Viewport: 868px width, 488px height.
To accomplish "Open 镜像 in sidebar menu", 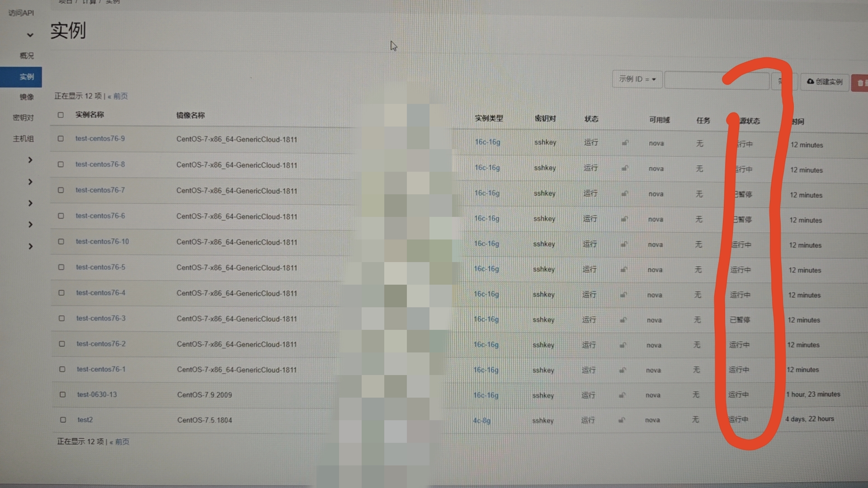I will click(x=27, y=97).
